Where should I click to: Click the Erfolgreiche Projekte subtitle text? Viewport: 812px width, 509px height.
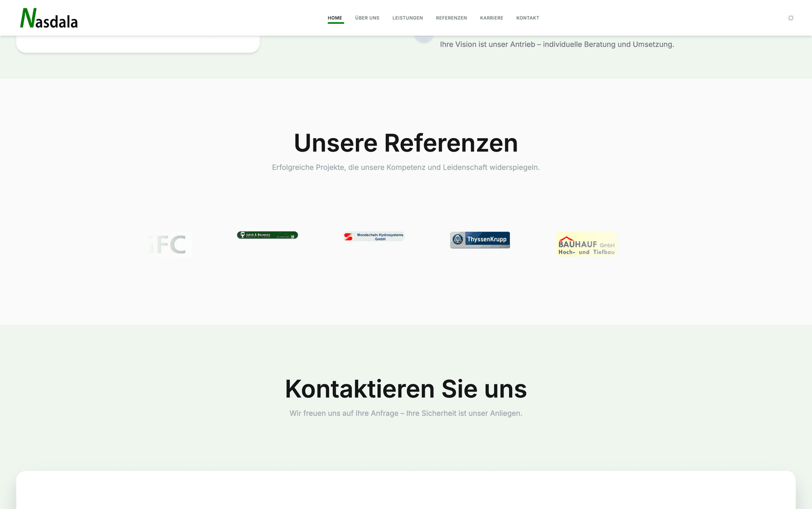click(x=406, y=167)
